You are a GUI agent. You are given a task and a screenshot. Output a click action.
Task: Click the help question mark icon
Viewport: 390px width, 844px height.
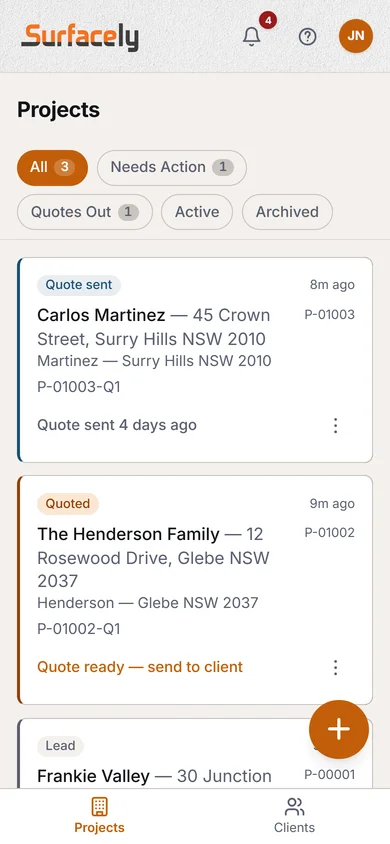tap(307, 37)
